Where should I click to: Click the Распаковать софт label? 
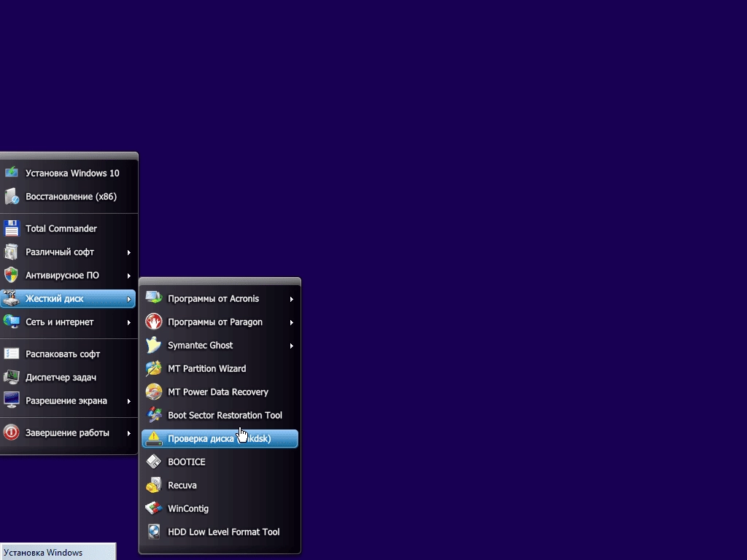(x=63, y=354)
